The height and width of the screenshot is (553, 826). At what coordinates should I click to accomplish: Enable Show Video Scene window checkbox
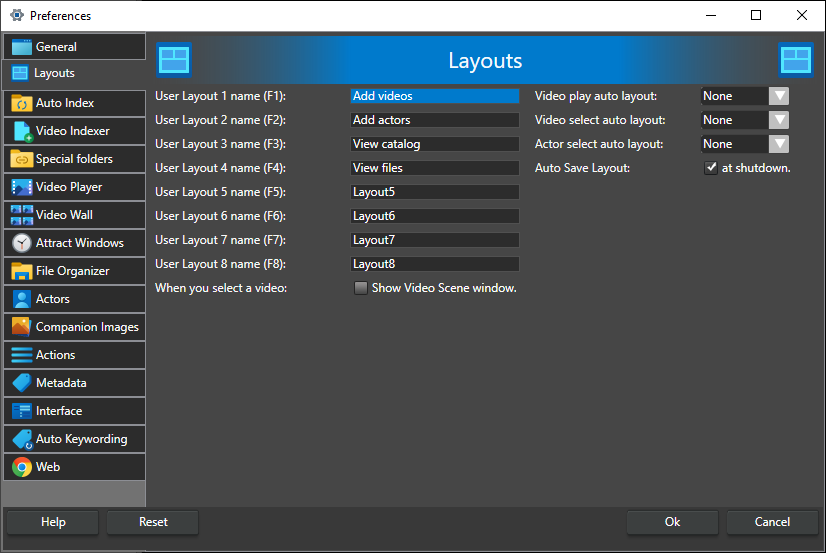pyautogui.click(x=361, y=288)
